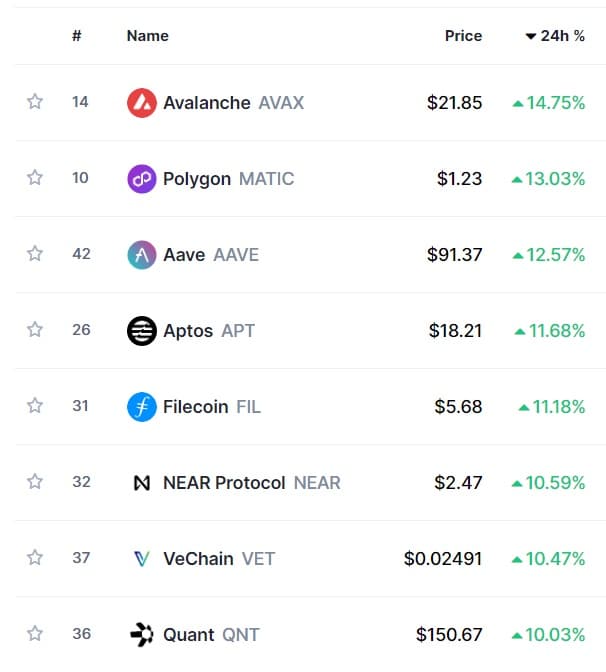Toggle watchlist star for Aave
This screenshot has width=606, height=672.
[35, 253]
